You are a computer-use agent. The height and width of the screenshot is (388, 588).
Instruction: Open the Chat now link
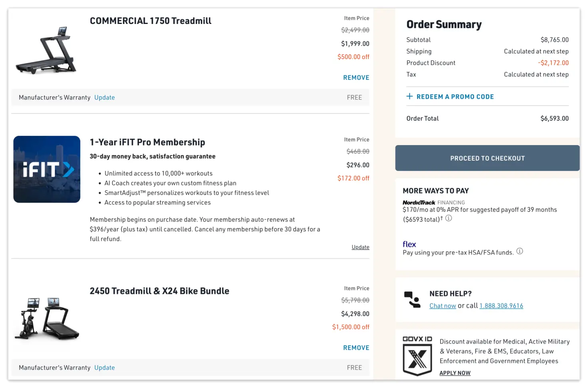pyautogui.click(x=443, y=305)
